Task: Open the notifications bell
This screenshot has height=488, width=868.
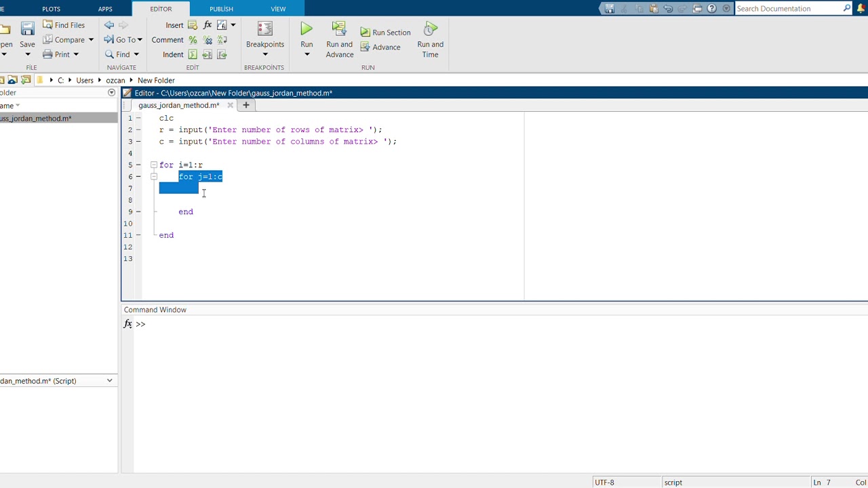Action: coord(861,9)
